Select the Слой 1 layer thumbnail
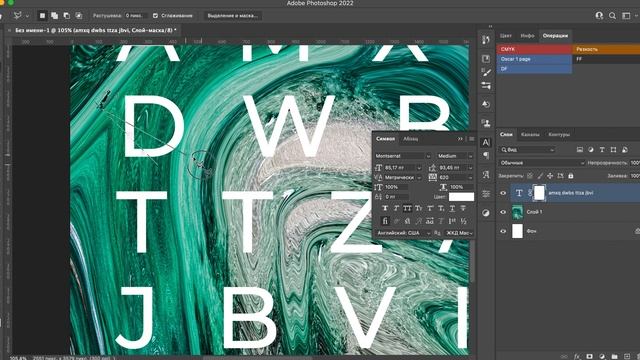 [517, 212]
